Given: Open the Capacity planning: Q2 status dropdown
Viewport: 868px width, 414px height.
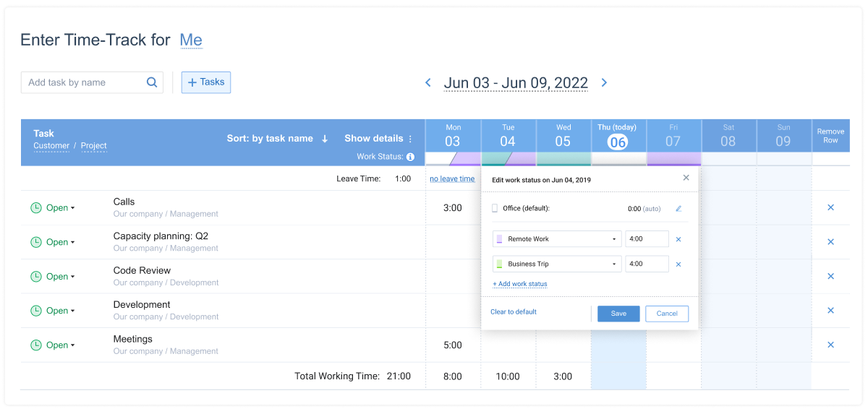Looking at the screenshot, I should click(x=61, y=242).
